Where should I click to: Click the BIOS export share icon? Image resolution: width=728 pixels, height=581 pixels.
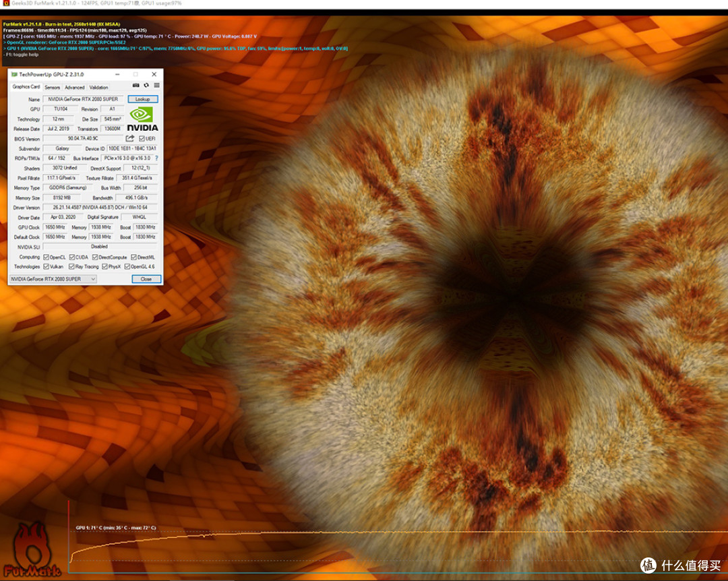[130, 139]
